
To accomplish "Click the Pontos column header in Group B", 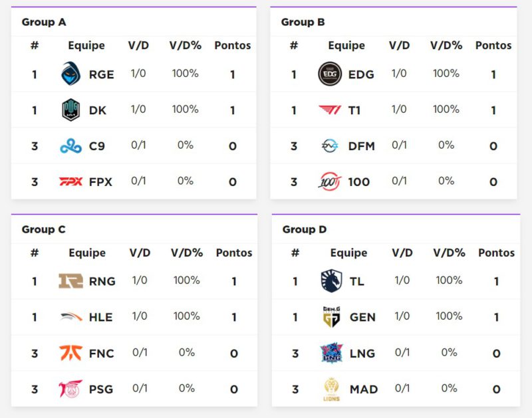I will pos(493,45).
